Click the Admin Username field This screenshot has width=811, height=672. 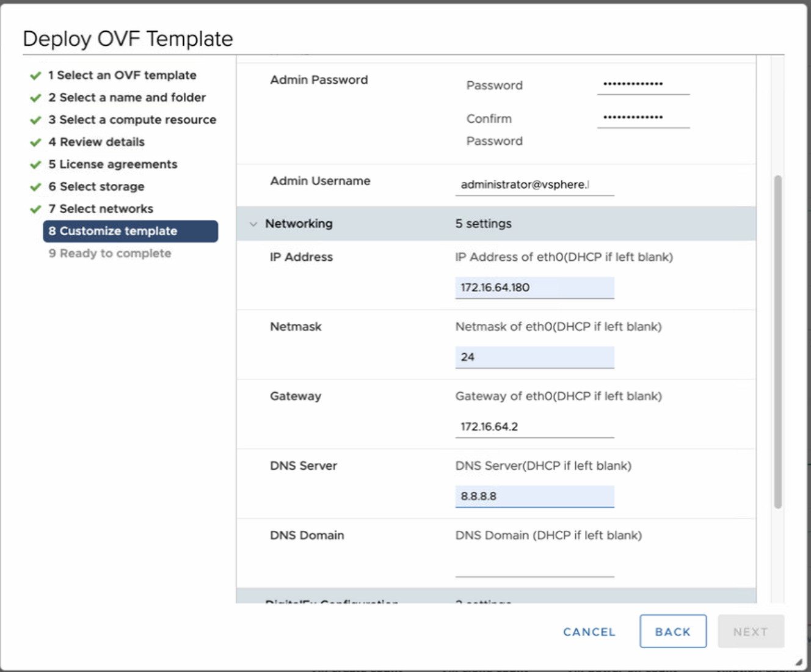pyautogui.click(x=534, y=184)
